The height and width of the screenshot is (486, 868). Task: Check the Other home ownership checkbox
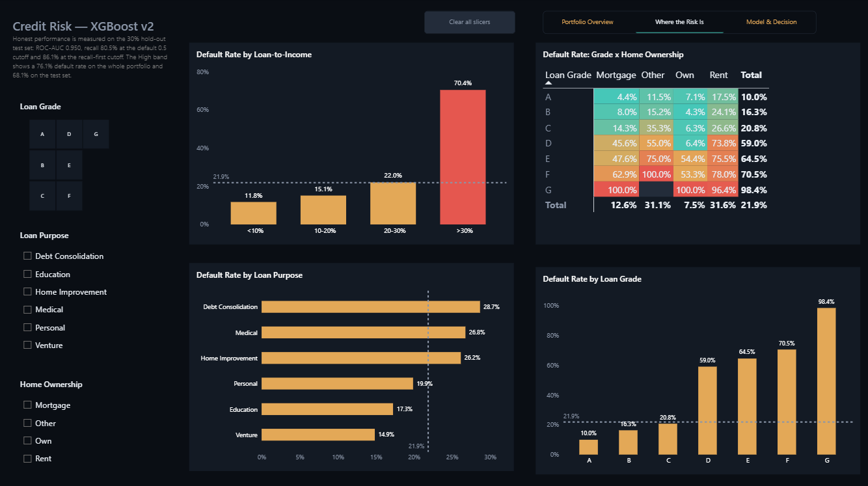[27, 423]
